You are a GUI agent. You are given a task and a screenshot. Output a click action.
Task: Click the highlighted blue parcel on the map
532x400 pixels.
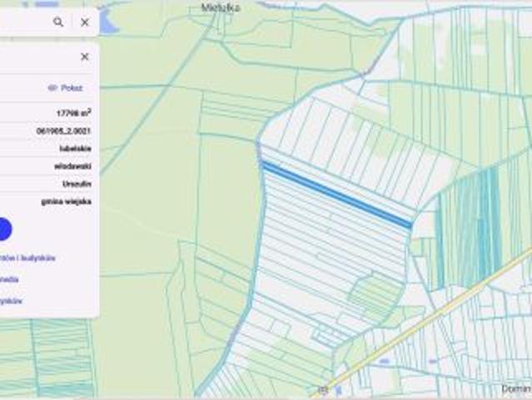tap(336, 195)
